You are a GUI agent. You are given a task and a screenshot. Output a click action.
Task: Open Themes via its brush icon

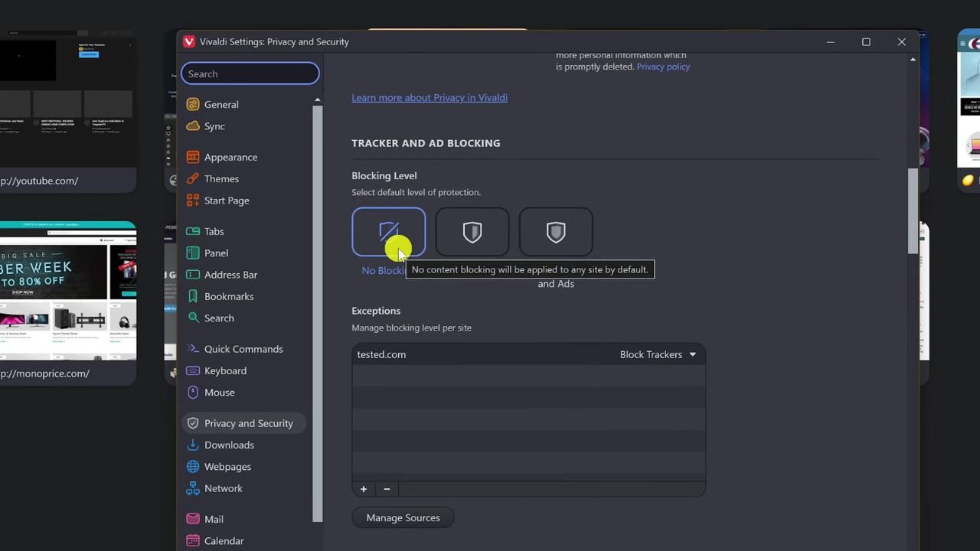[193, 179]
